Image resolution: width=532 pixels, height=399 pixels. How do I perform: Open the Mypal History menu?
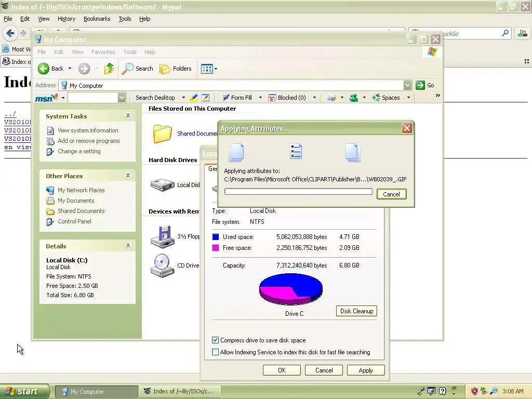pyautogui.click(x=66, y=19)
